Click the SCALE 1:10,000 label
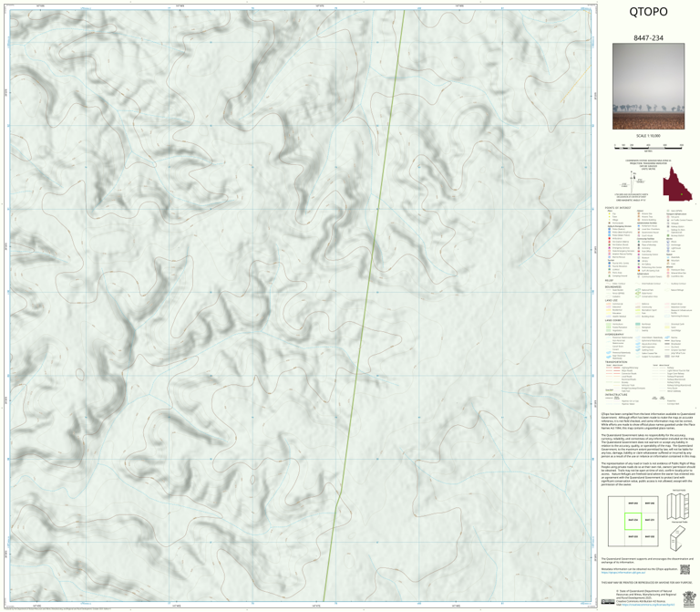This screenshot has height=612, width=700. pyautogui.click(x=648, y=136)
